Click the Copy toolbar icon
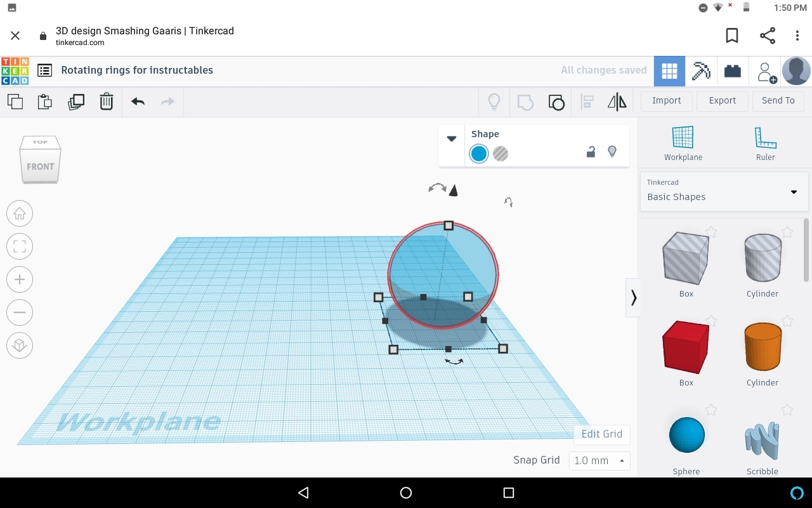This screenshot has height=508, width=812. click(x=15, y=102)
